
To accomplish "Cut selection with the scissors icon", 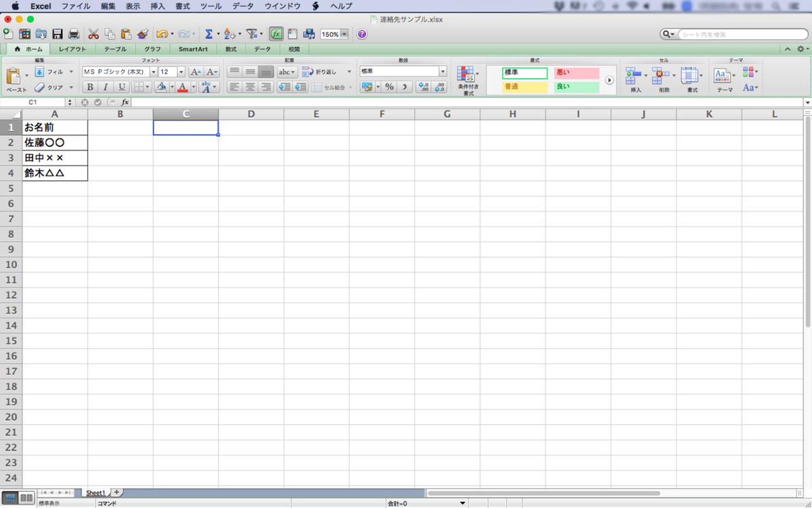I will [x=93, y=34].
